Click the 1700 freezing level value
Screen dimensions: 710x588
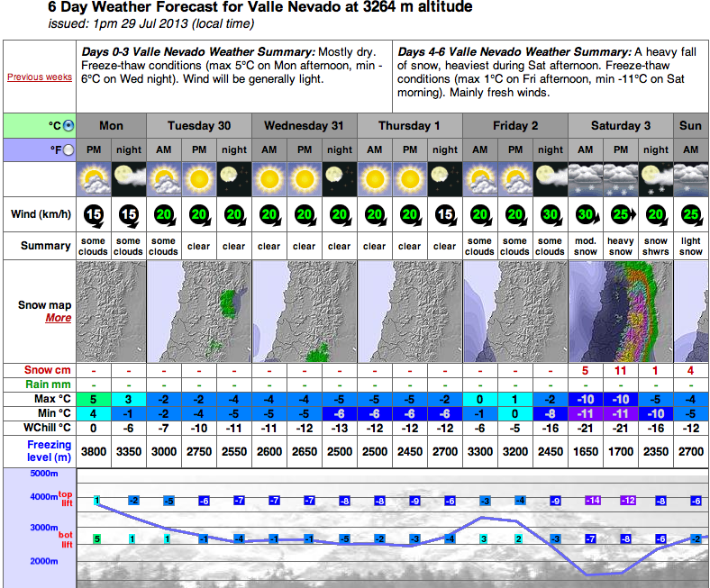(621, 452)
